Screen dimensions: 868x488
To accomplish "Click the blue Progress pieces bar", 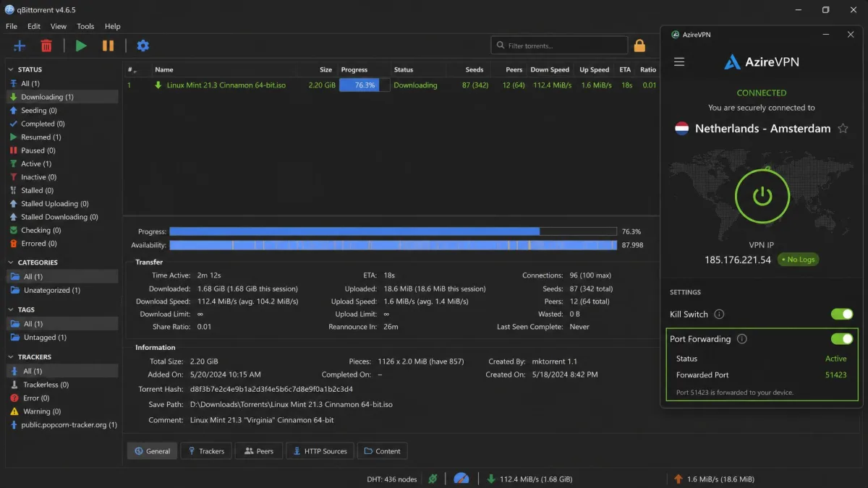I will [x=393, y=232].
